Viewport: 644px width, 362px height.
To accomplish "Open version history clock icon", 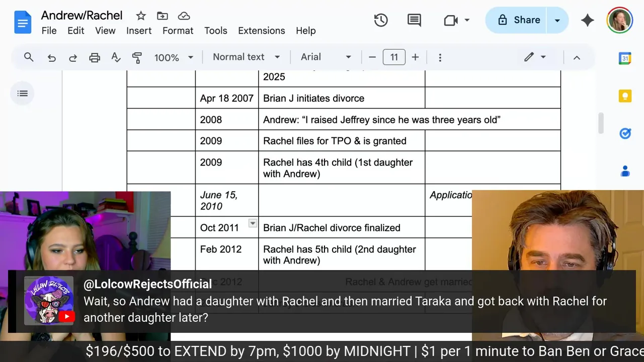I will [x=381, y=20].
